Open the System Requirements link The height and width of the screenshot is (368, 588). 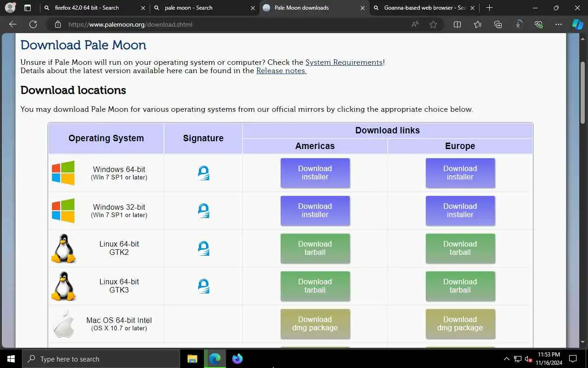coord(344,62)
